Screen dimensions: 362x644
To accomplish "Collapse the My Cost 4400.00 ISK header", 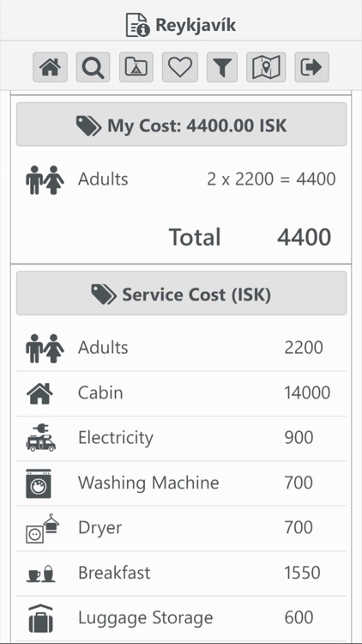I will pos(181,125).
